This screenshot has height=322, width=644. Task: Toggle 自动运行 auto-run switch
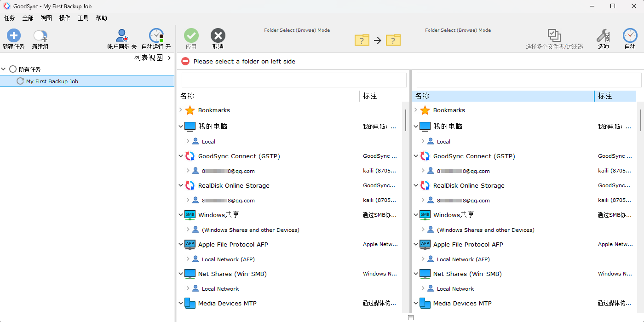tap(156, 36)
